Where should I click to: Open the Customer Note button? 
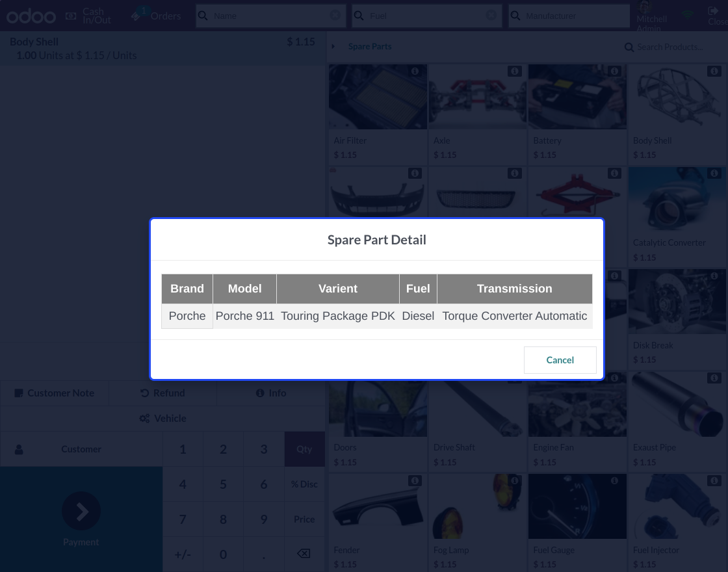tap(55, 393)
